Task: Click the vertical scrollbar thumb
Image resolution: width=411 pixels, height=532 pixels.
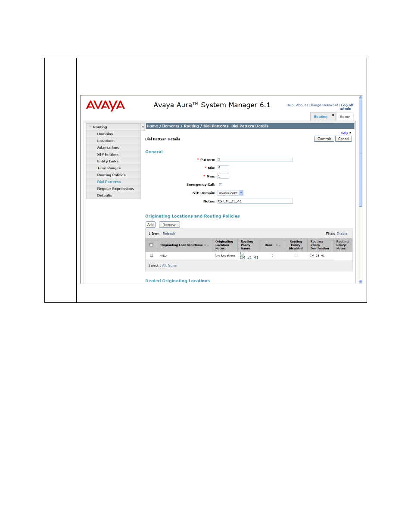Action: pos(361,153)
